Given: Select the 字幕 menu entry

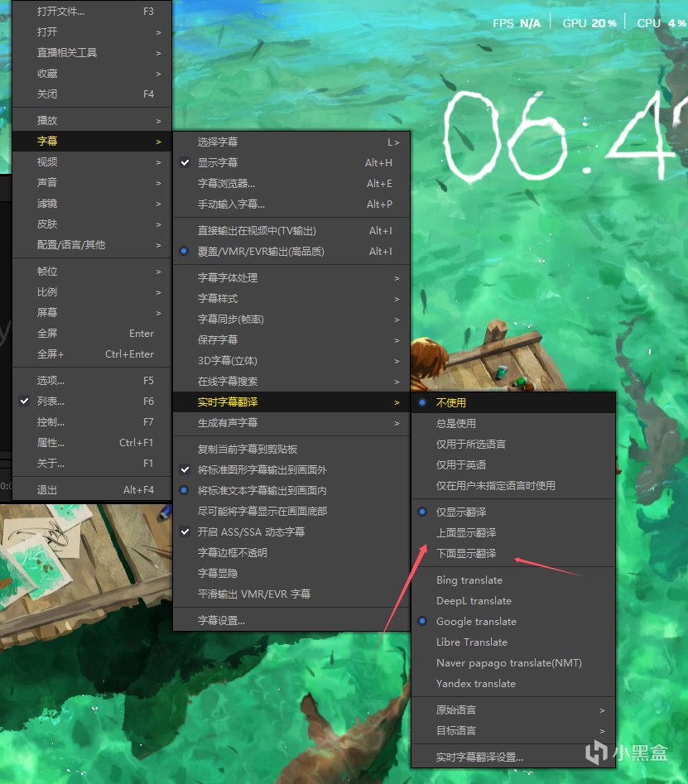Looking at the screenshot, I should pos(92,141).
